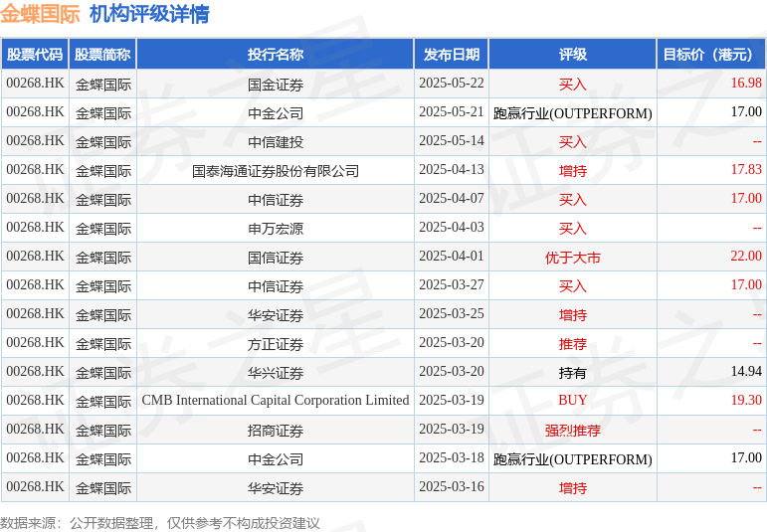Click the 00268.HK code in 国金证券 row
Screen dimensions: 767x532
(x=35, y=84)
